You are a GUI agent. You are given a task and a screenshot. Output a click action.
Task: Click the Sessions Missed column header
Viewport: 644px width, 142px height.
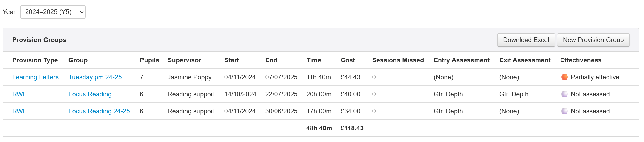point(398,60)
